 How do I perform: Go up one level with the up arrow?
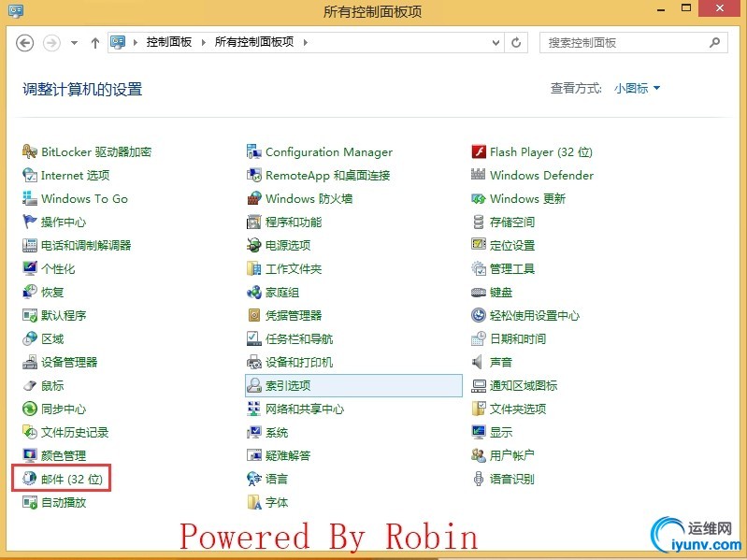click(95, 43)
